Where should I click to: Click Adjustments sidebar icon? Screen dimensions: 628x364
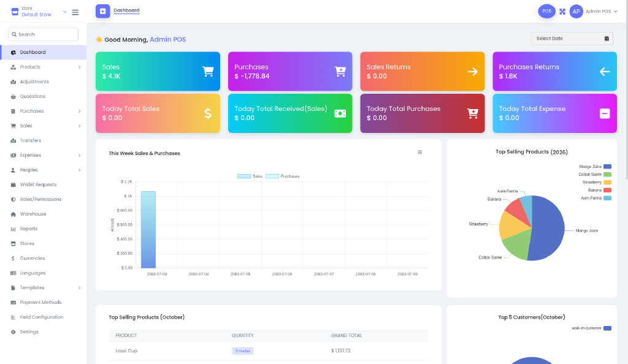coord(13,82)
